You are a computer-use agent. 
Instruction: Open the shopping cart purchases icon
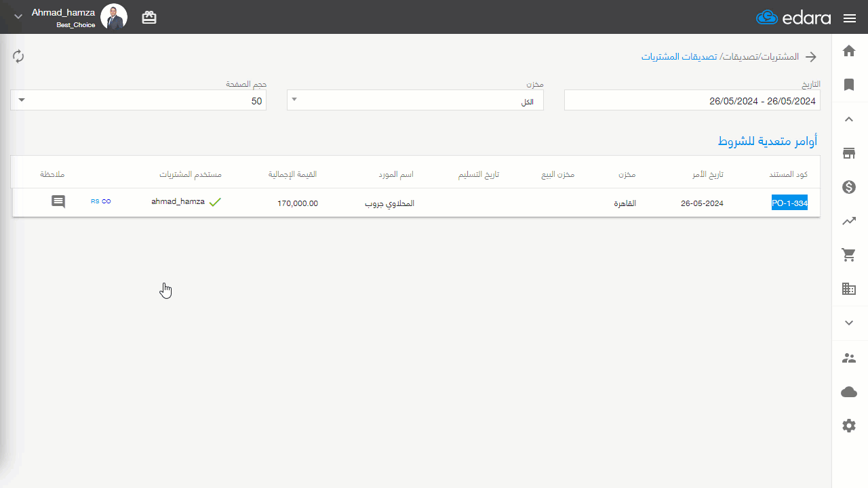pyautogui.click(x=849, y=255)
